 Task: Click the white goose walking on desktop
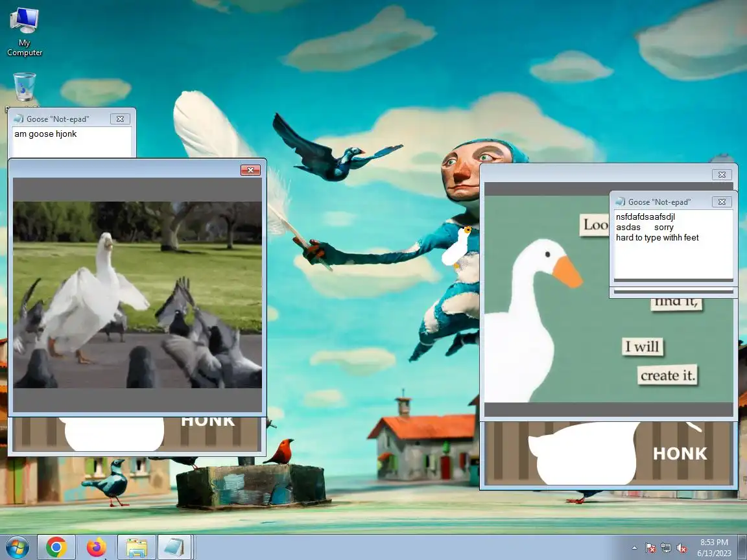tap(457, 249)
